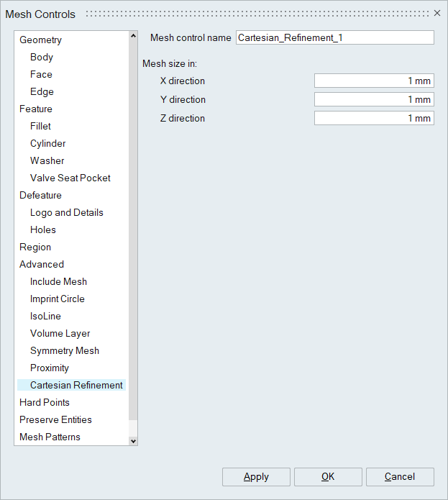
Task: Select Symmetry Mesh control
Action: tap(65, 350)
